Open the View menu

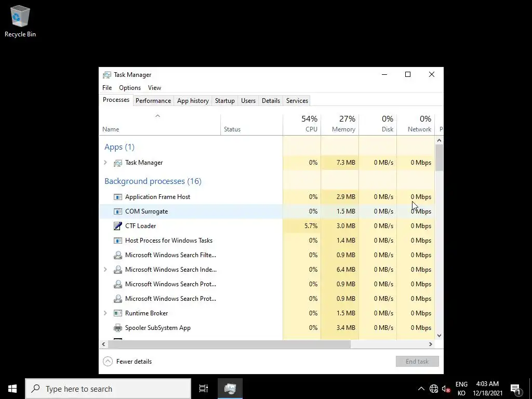click(154, 88)
